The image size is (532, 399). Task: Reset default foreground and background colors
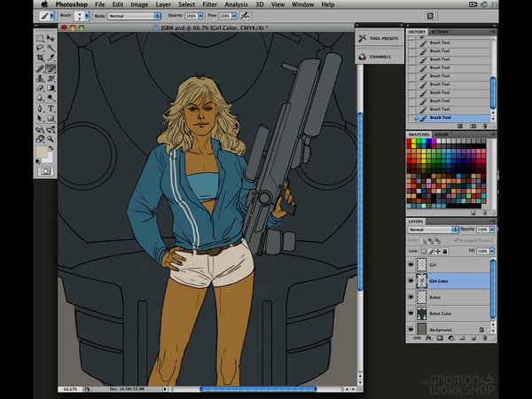pos(38,161)
